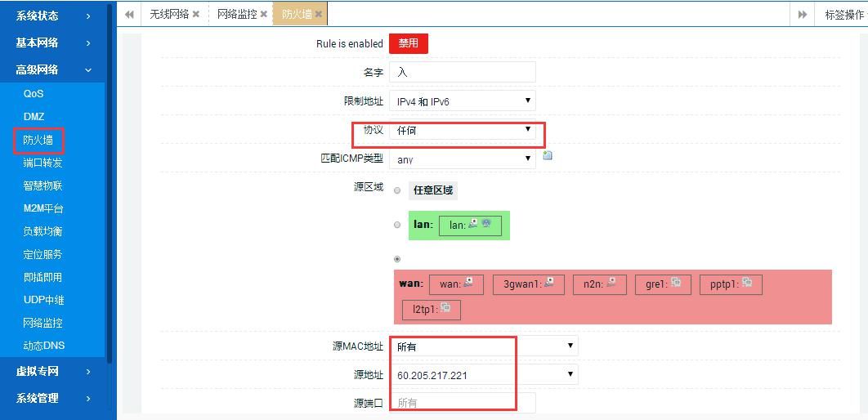
Task: Open 定位服务 in the sidebar
Action: 43,255
